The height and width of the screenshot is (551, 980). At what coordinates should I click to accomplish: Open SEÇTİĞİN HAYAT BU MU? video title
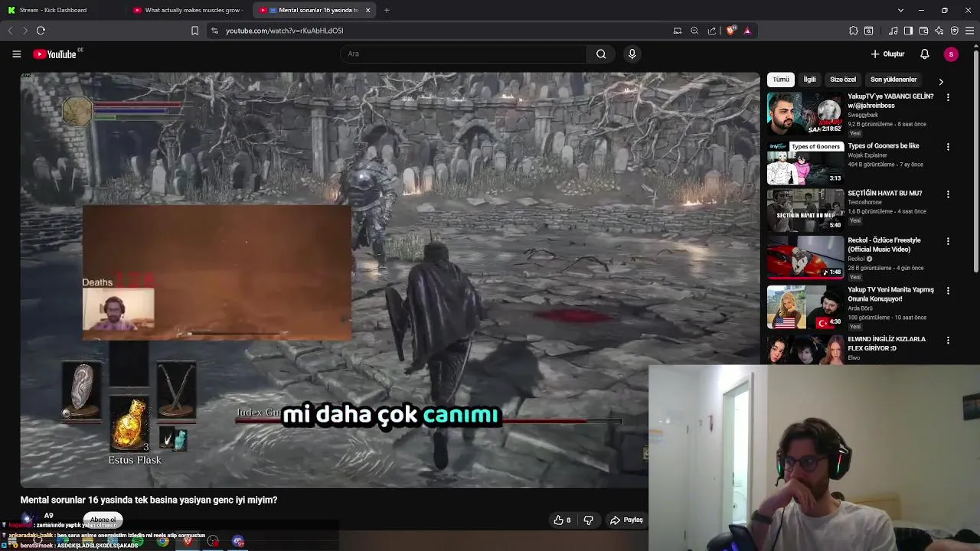(885, 193)
